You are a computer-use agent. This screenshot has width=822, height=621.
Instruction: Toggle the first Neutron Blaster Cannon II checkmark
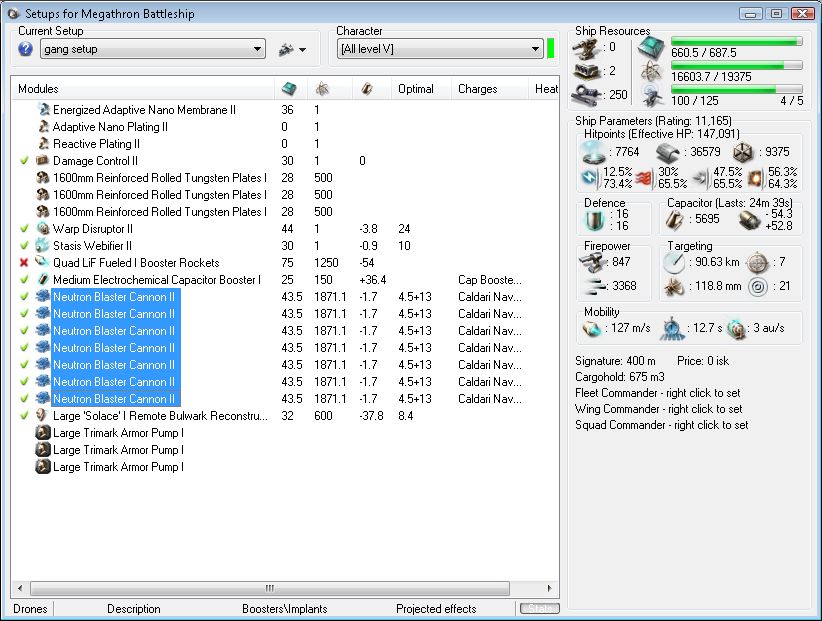(24, 297)
